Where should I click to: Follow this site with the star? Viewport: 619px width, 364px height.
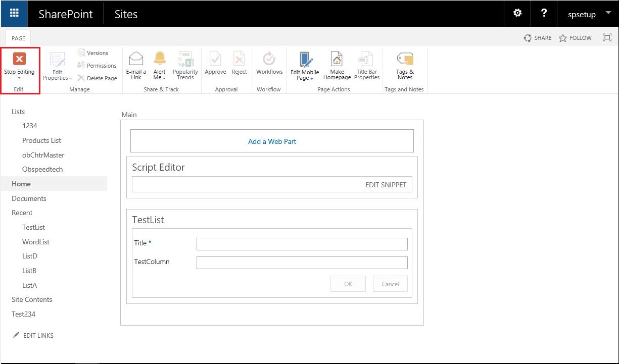[576, 38]
